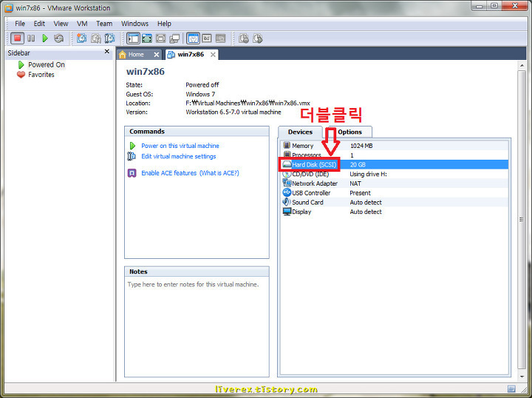
Task: Click the 'Using drive H:' value
Action: [368, 174]
